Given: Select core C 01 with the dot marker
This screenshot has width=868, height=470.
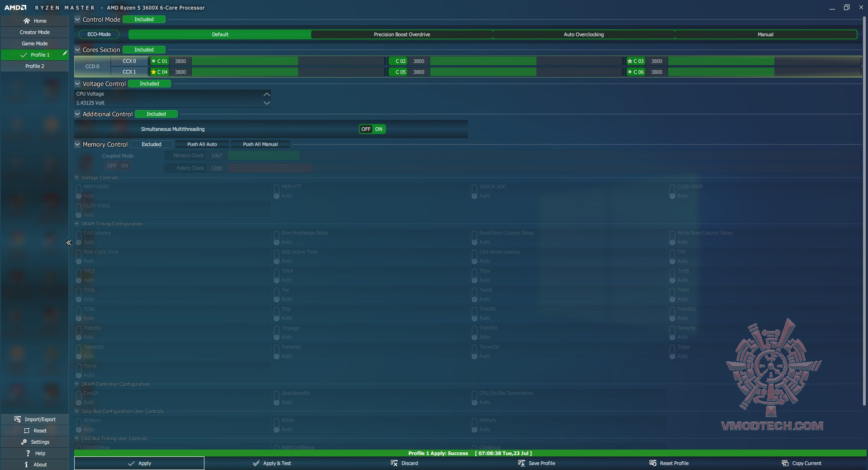Looking at the screenshot, I should click(x=159, y=61).
